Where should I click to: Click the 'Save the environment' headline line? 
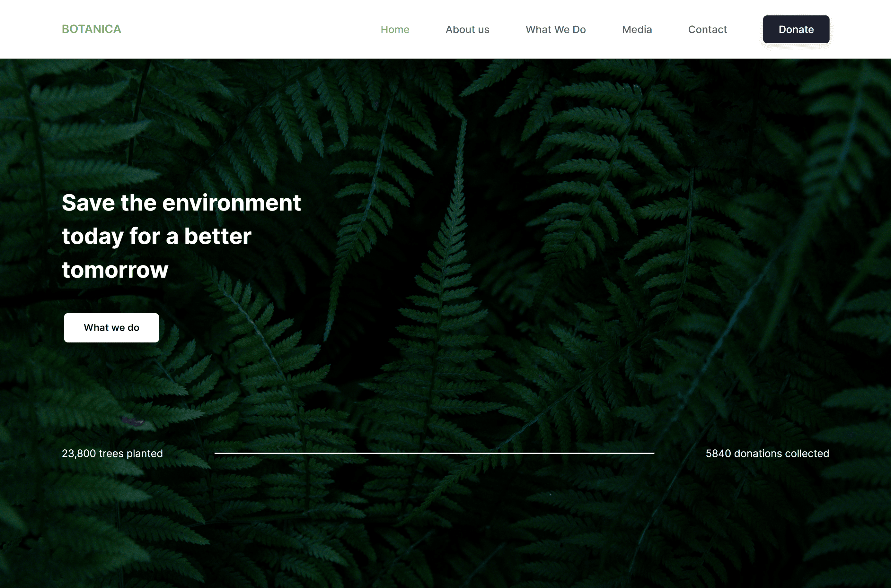pos(181,203)
